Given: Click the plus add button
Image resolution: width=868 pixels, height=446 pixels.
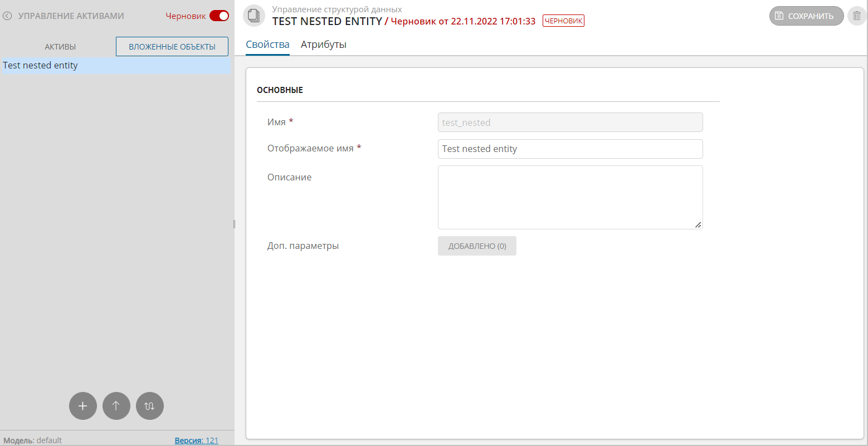Looking at the screenshot, I should pyautogui.click(x=83, y=406).
